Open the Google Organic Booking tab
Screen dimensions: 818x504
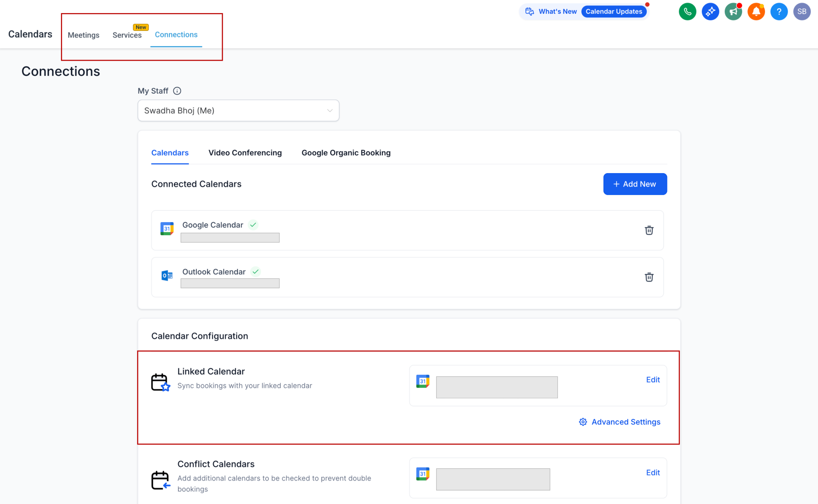tap(346, 153)
